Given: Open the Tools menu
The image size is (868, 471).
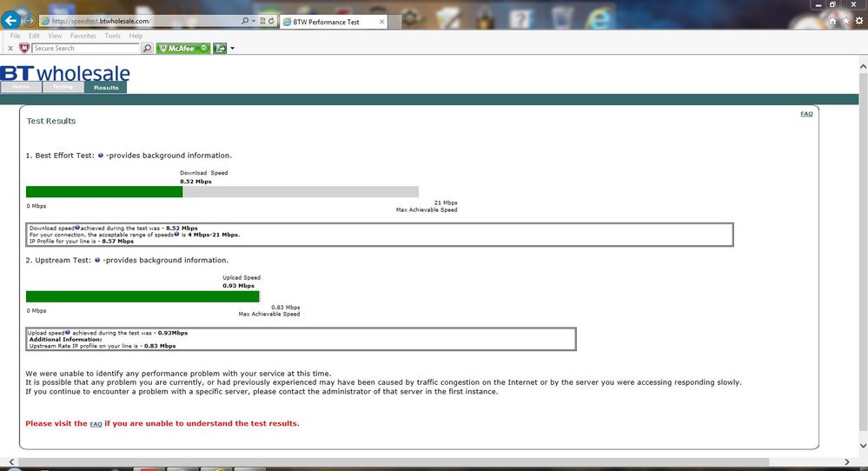Looking at the screenshot, I should 112,36.
